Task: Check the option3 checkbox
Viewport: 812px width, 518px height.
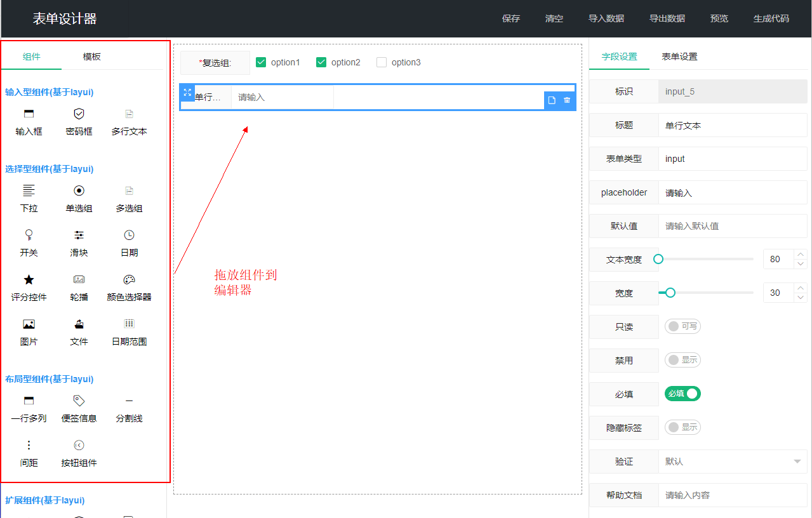Action: point(382,62)
